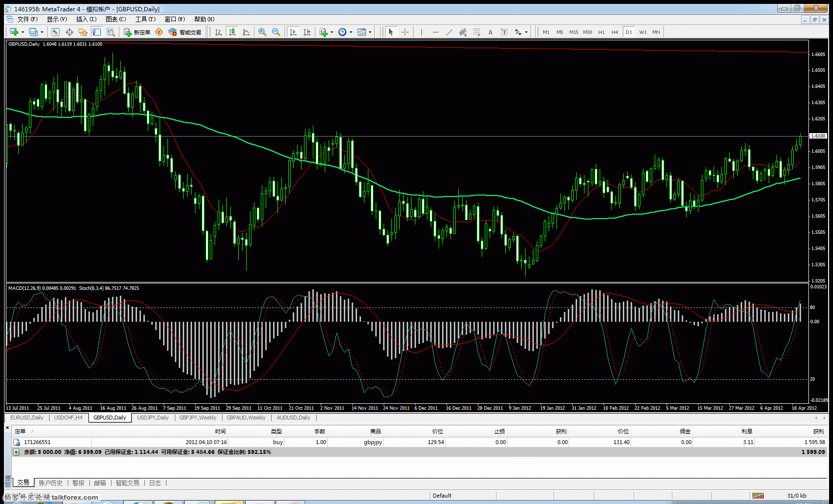Select the Crosshair tool

coord(405,32)
